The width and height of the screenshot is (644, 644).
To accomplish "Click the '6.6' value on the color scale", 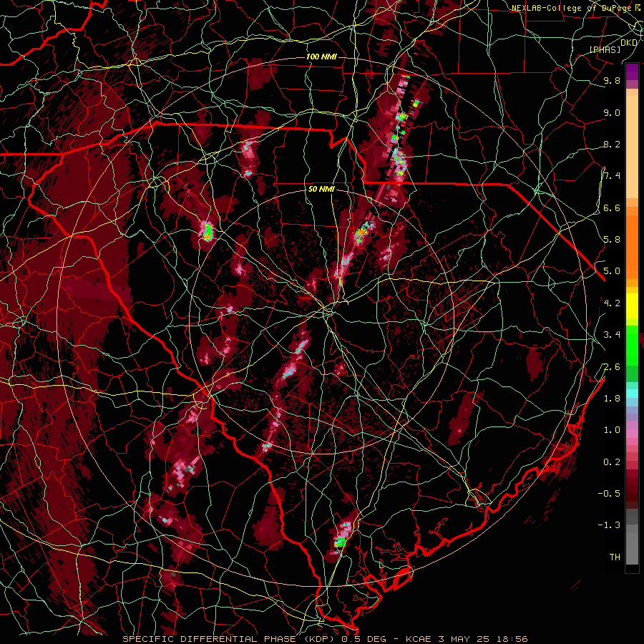I will (612, 208).
